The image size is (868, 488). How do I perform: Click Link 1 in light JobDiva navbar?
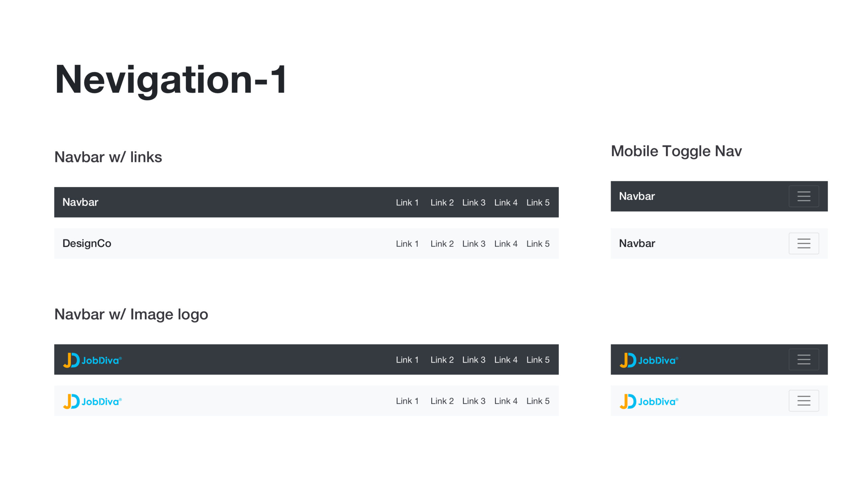(407, 401)
